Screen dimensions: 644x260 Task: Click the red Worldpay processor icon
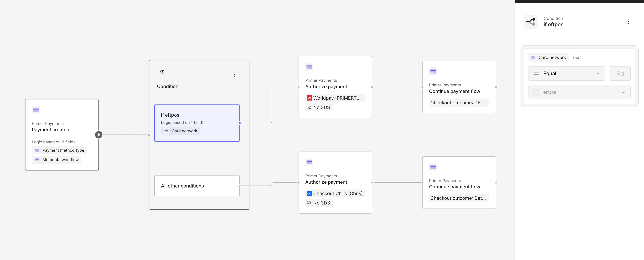[x=309, y=98]
